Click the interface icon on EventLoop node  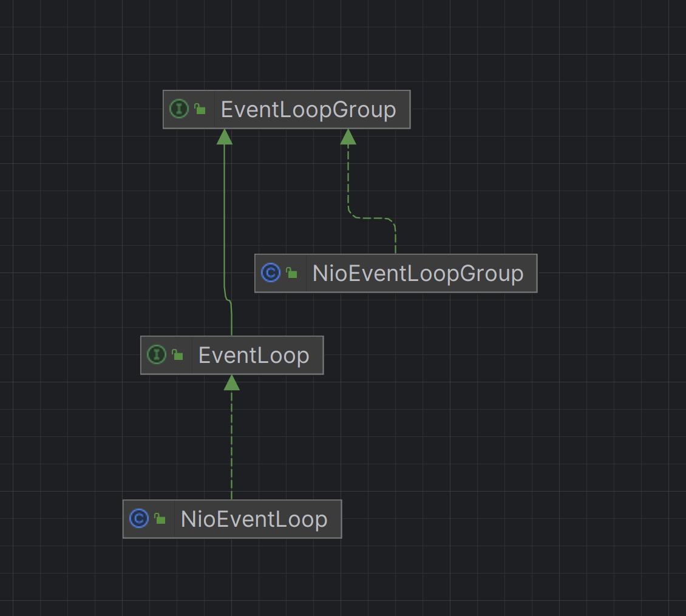click(157, 354)
